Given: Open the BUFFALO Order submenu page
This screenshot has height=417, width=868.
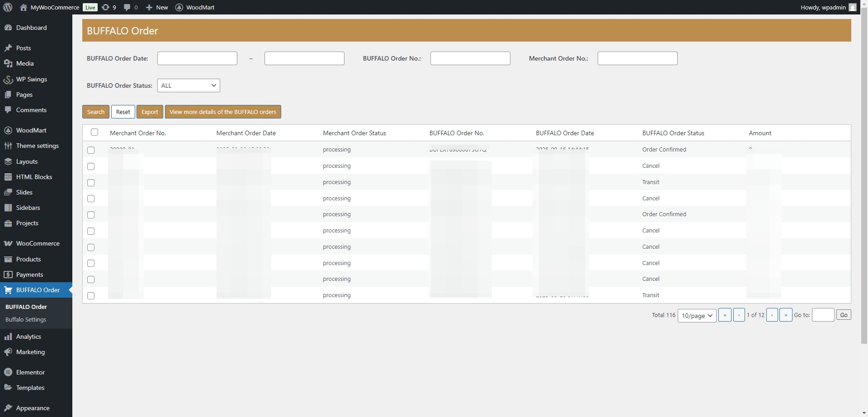Looking at the screenshot, I should (x=26, y=307).
